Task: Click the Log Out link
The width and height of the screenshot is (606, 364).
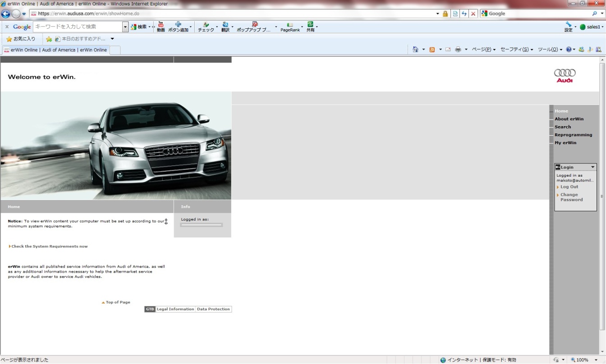Action: [x=569, y=187]
